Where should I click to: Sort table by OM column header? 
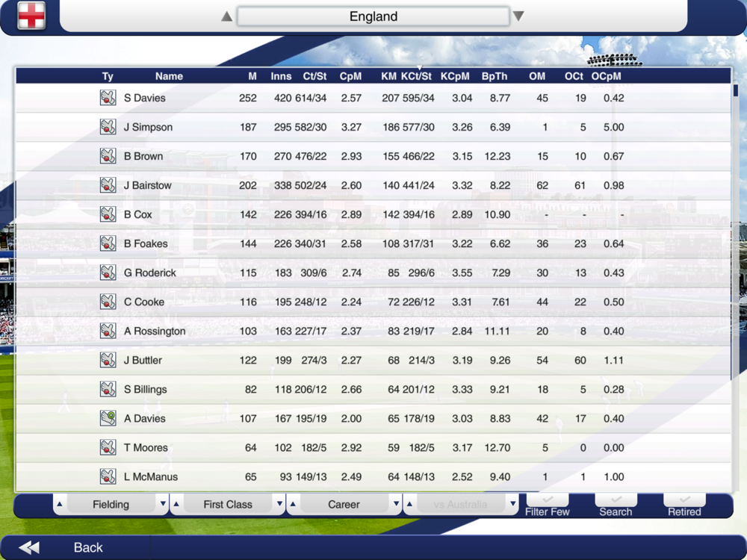click(537, 76)
